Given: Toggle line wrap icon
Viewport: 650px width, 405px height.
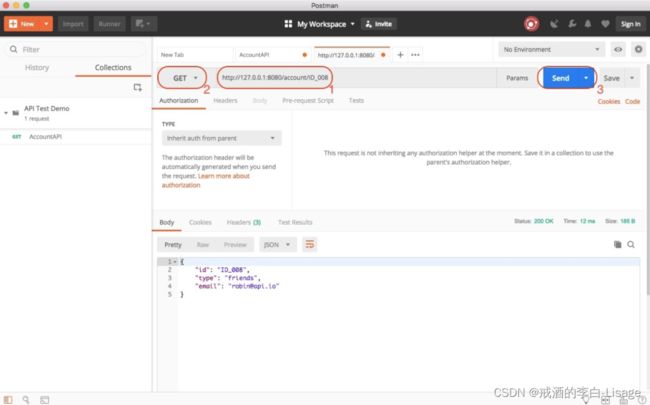Looking at the screenshot, I should [310, 245].
